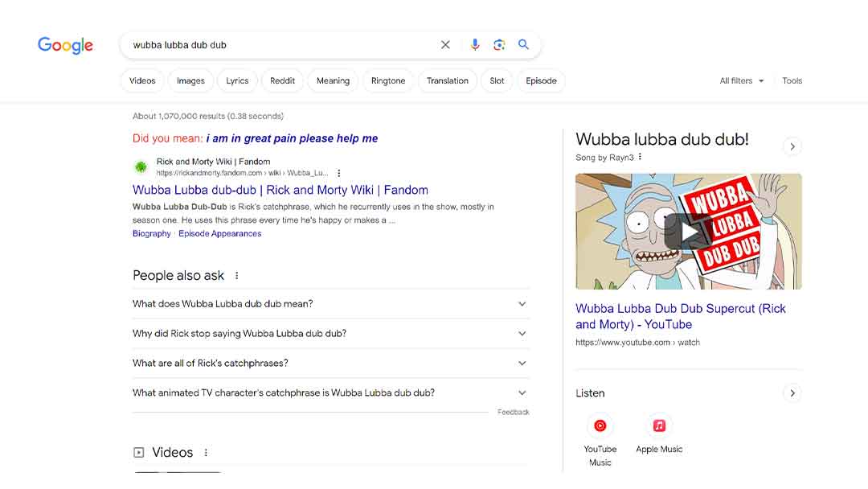Select the Videos filter chip

click(142, 81)
